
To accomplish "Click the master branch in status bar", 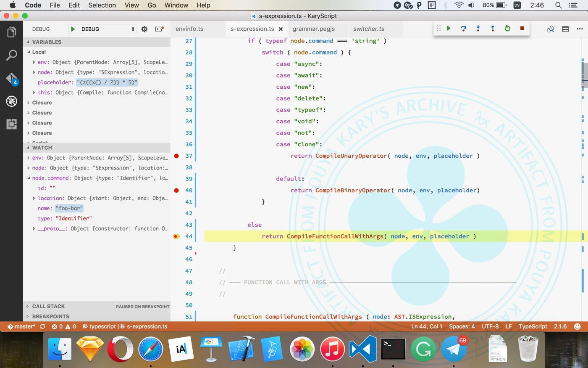I will pyautogui.click(x=25, y=326).
